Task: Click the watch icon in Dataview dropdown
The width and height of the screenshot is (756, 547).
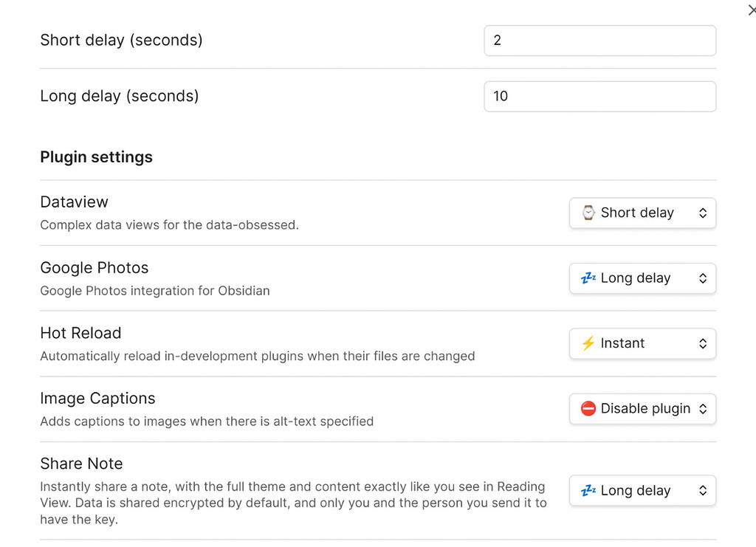Action: coord(588,213)
